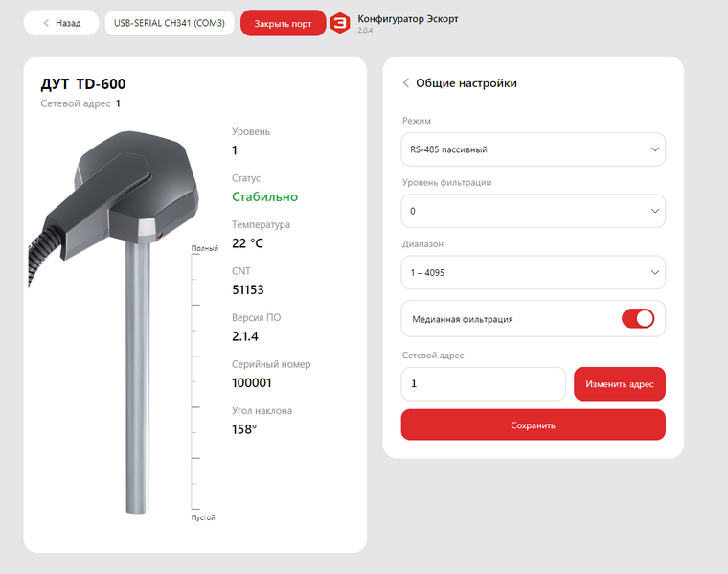This screenshot has height=574, width=728.
Task: Click the red Escort logo icon
Action: click(x=340, y=23)
